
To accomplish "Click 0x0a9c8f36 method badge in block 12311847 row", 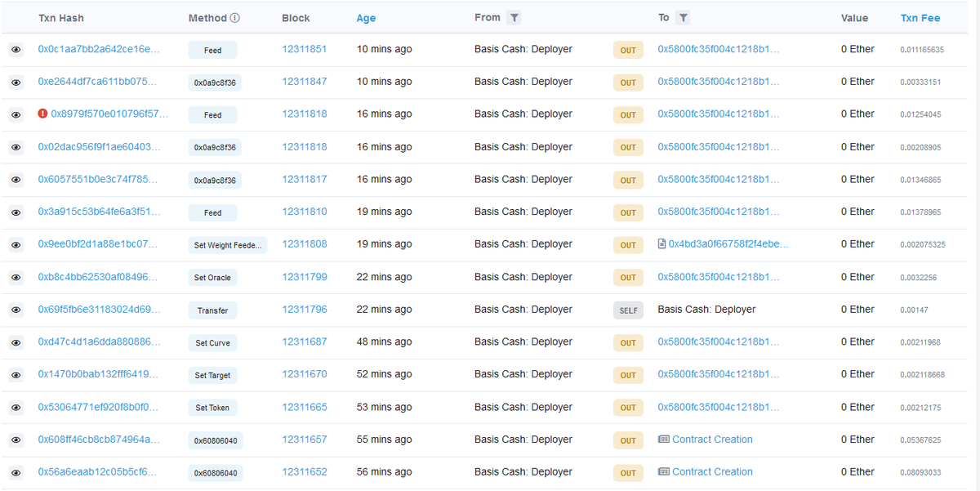I will click(x=215, y=83).
